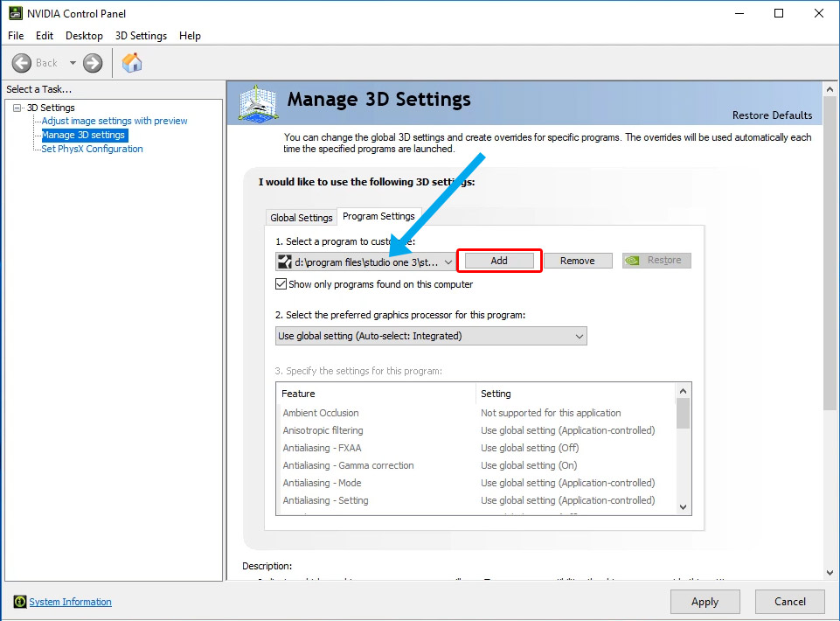Click the Forward arrow toolbar icon
840x621 pixels.
tap(93, 63)
